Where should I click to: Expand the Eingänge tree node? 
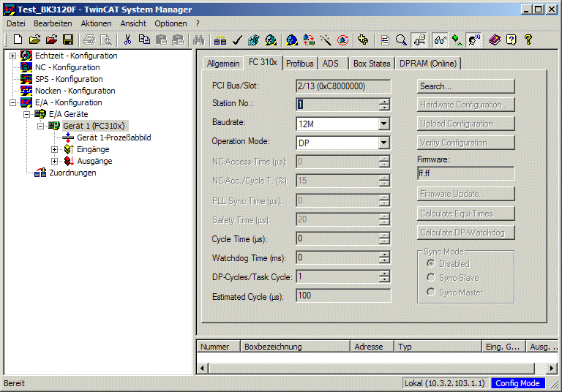[x=54, y=149]
